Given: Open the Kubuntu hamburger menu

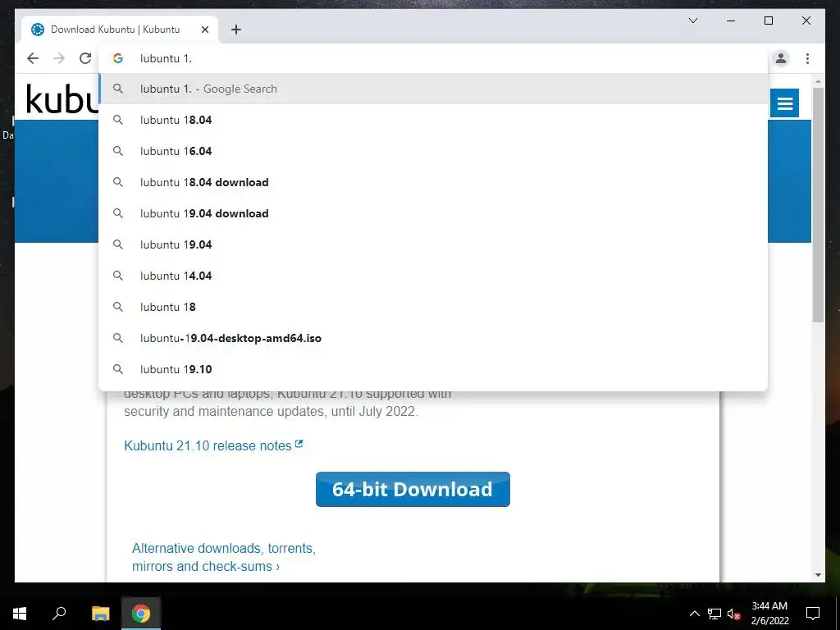Looking at the screenshot, I should [x=785, y=103].
